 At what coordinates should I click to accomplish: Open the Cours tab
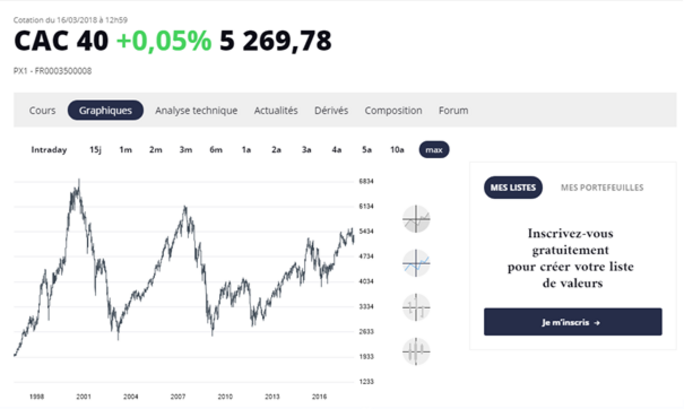pyautogui.click(x=42, y=110)
